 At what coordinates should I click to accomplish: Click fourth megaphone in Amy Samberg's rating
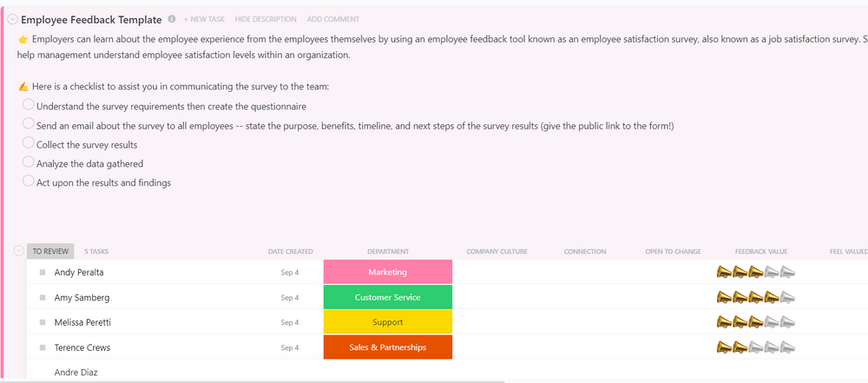772,298
